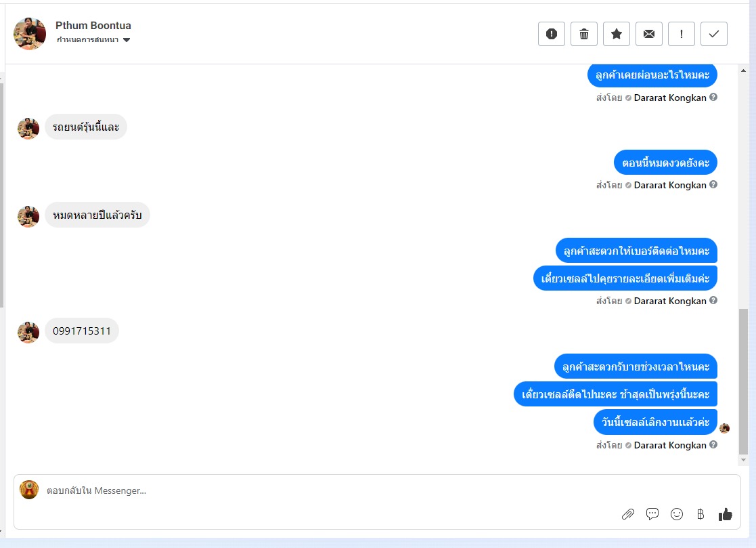Flag conversation with the exclamation mark button

682,34
